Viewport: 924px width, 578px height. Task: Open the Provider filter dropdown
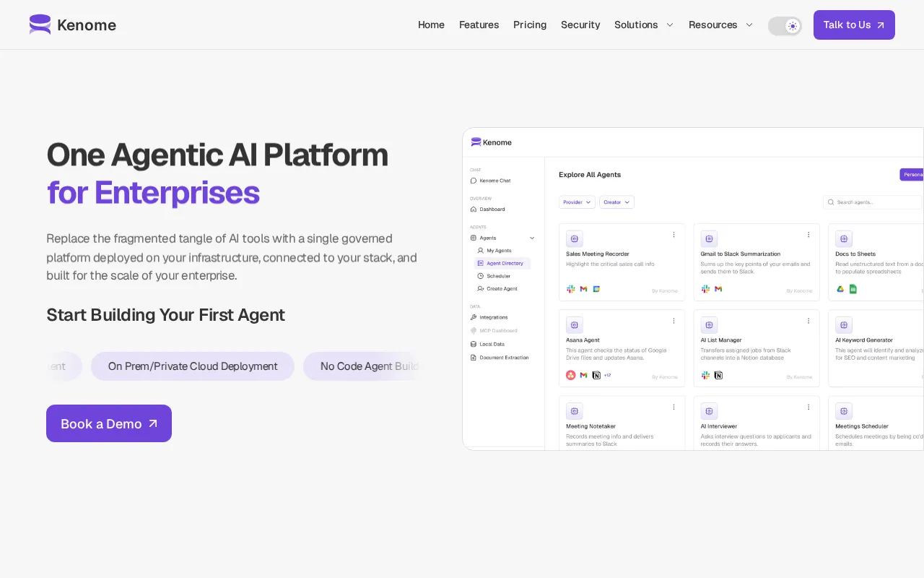coord(577,202)
